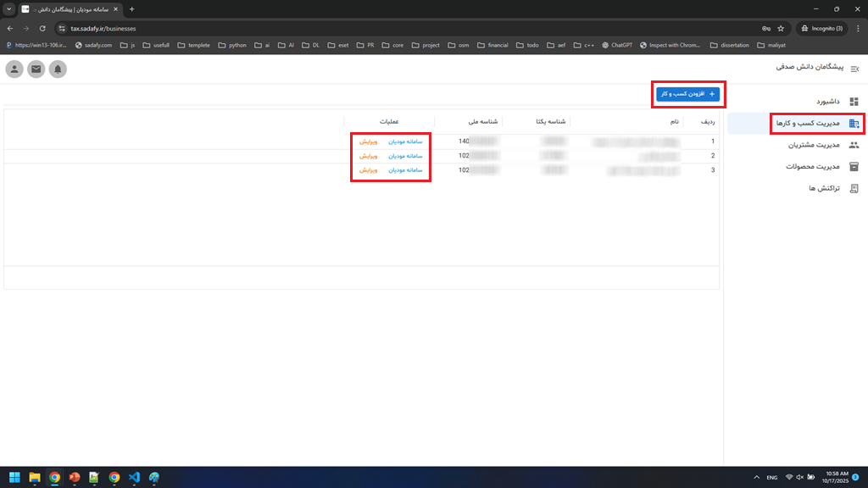Click the products management box icon
The height and width of the screenshot is (488, 868).
(854, 167)
